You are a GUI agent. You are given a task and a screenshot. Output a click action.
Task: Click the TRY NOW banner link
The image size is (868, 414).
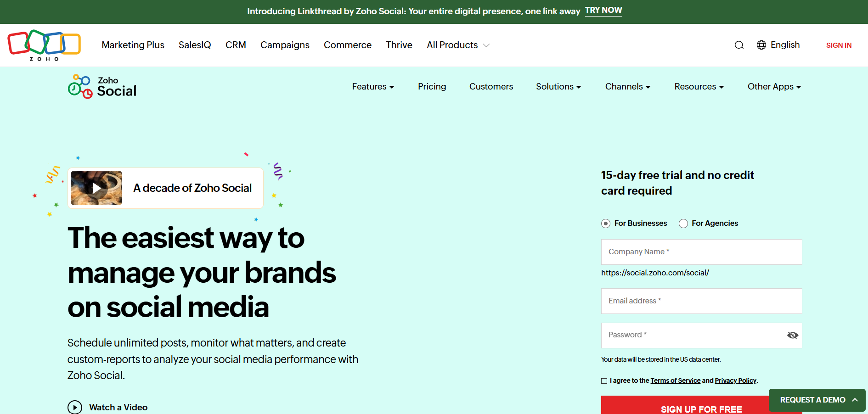tap(603, 11)
